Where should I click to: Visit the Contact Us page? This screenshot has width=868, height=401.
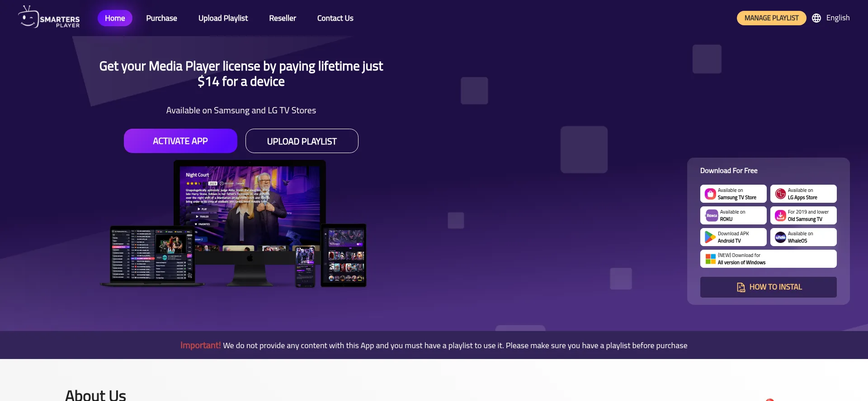pos(335,18)
